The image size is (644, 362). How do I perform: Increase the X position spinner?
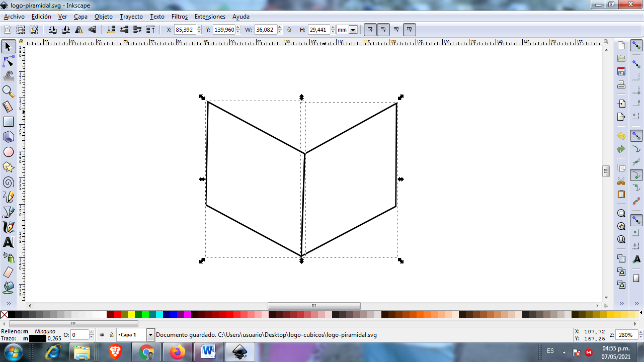tap(199, 28)
